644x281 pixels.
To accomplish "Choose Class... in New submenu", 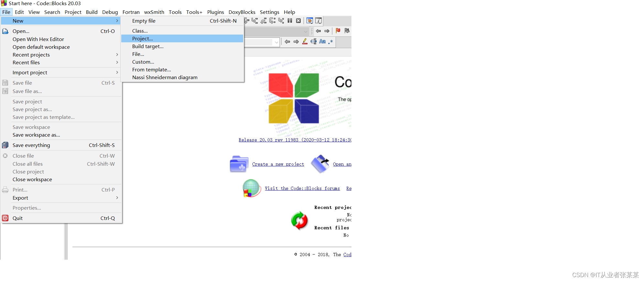I will [x=182, y=31].
